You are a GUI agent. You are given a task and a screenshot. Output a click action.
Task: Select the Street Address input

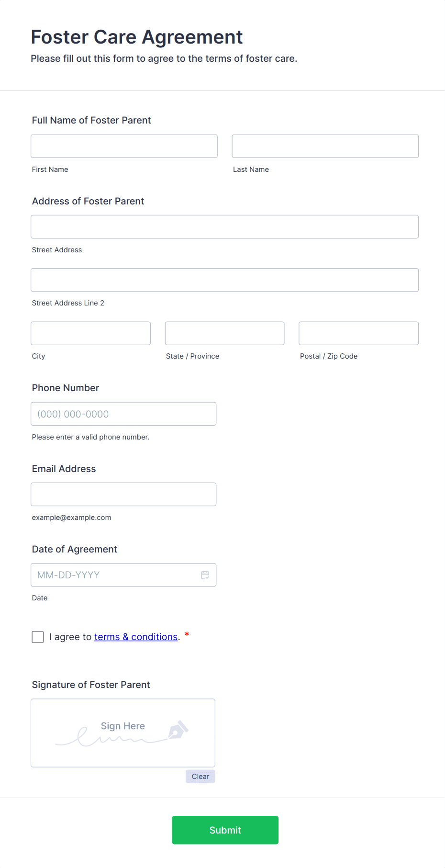click(224, 226)
